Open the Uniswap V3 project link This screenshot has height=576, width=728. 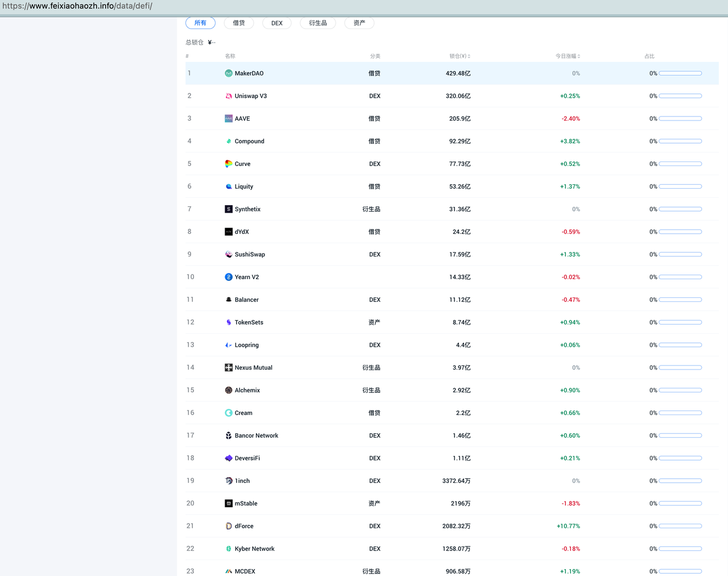[x=251, y=96]
